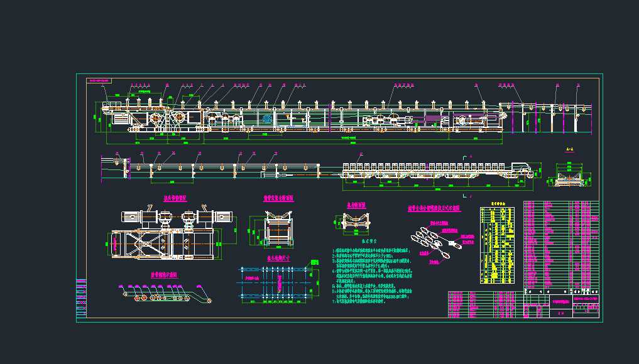This screenshot has height=364, width=639.
Task: Select the yellow technical parameters table
Action: pos(497,245)
